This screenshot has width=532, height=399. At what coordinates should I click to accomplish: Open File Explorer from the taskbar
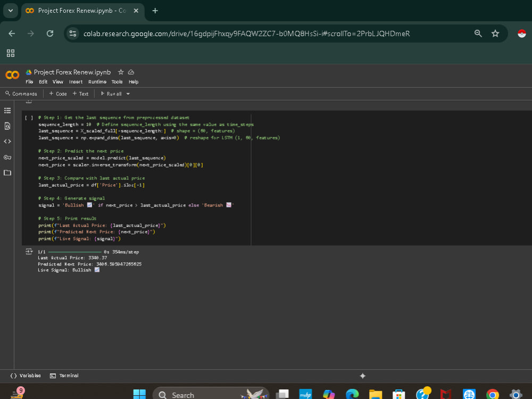point(376,394)
